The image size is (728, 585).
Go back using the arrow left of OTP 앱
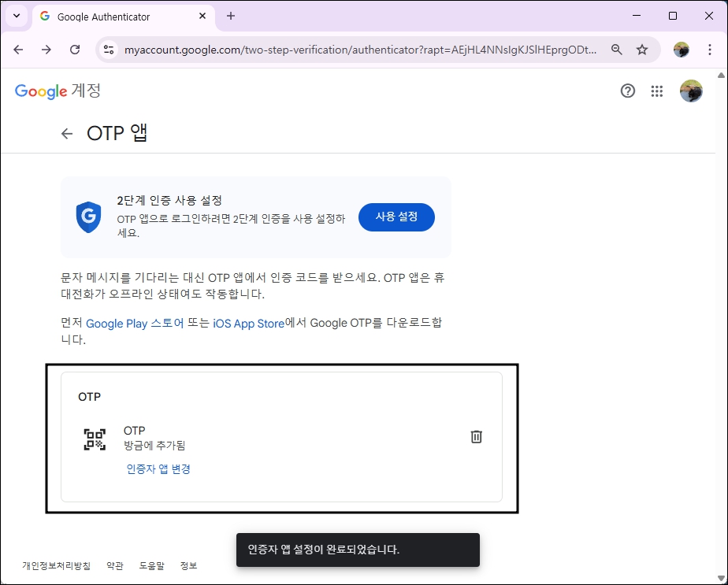[67, 134]
